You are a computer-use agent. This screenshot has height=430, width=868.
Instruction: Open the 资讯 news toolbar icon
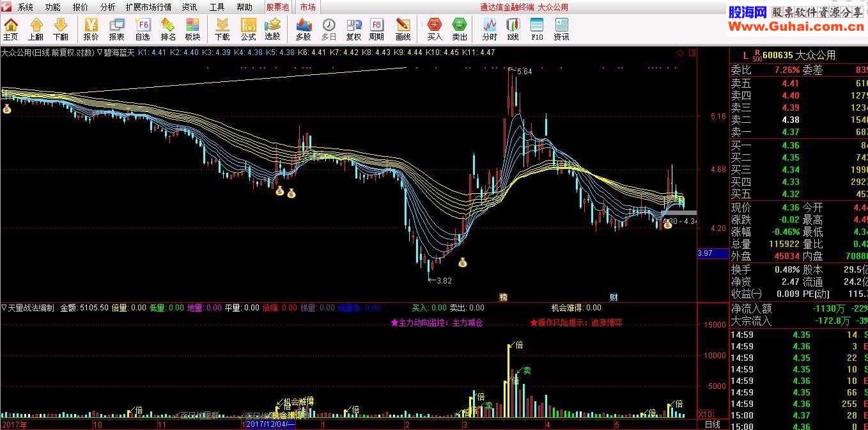point(561,29)
